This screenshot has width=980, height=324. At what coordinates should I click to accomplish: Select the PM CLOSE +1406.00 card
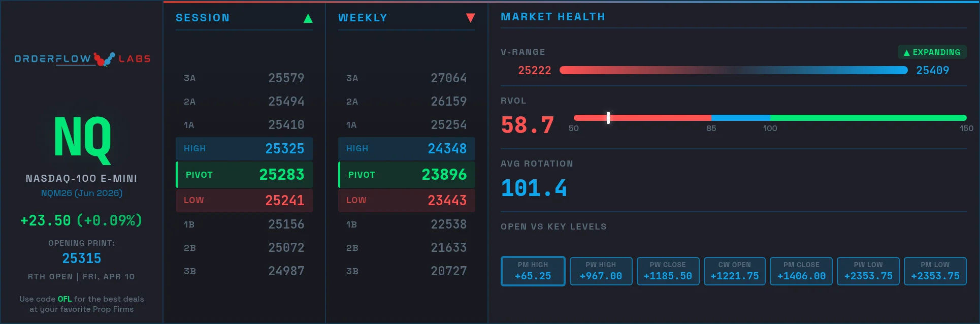[801, 271]
